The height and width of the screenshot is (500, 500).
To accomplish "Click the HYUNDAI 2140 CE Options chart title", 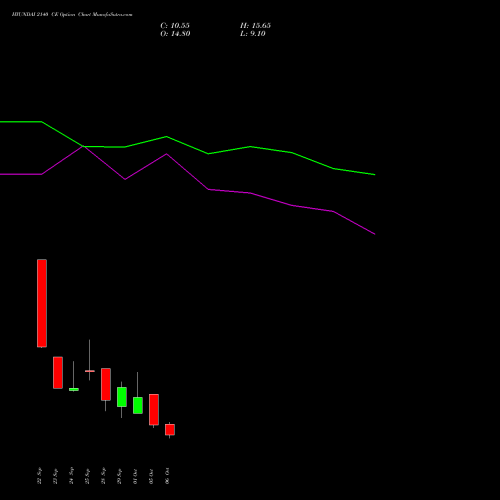I will [x=72, y=15].
